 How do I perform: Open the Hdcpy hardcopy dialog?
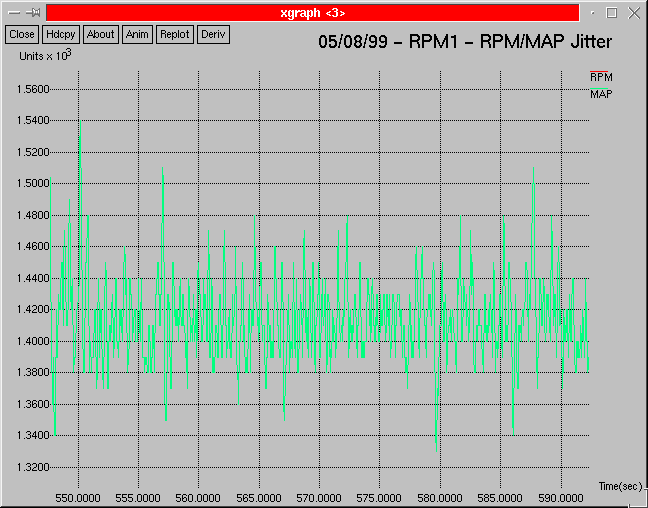pyautogui.click(x=61, y=34)
